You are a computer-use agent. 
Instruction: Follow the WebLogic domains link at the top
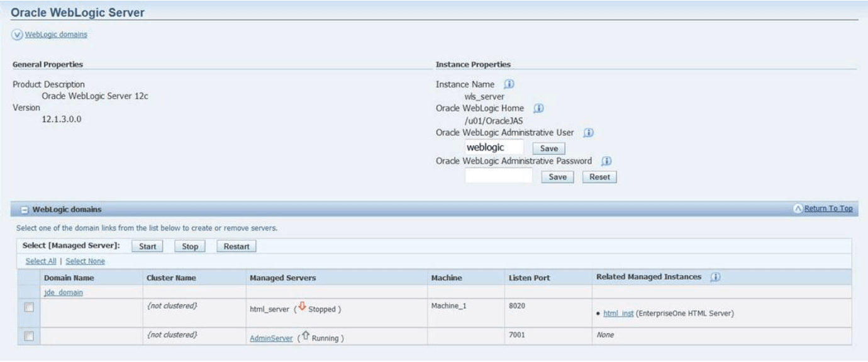click(56, 35)
